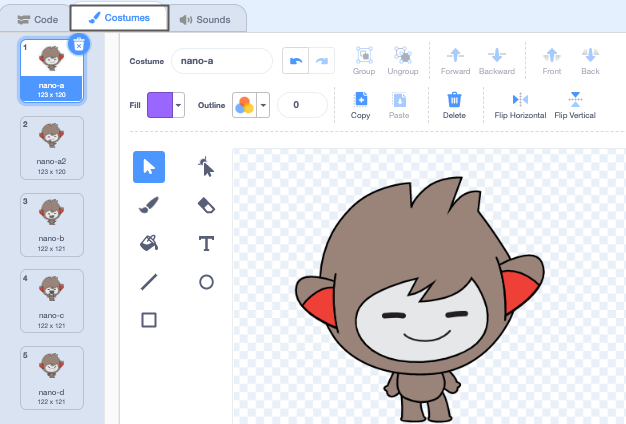Click the purple Fill color swatch
Image resolution: width=626 pixels, height=424 pixels.
click(x=159, y=105)
